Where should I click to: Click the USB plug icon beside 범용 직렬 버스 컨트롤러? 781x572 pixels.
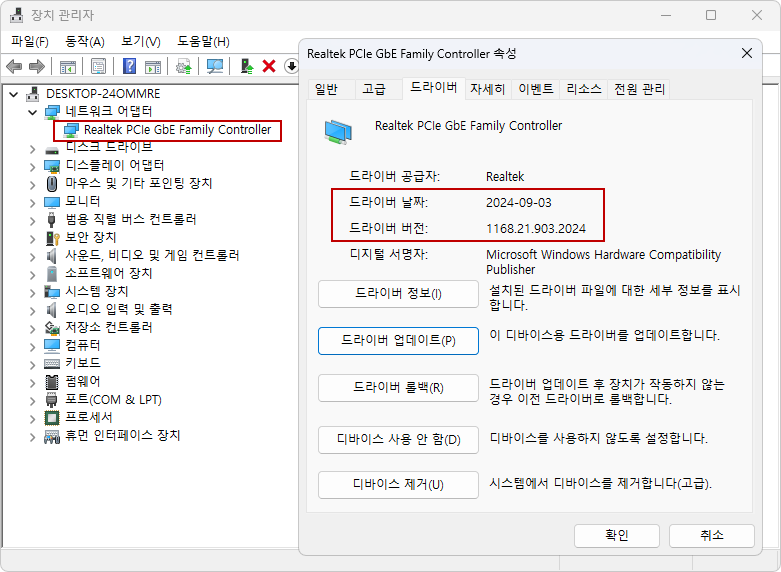51,219
